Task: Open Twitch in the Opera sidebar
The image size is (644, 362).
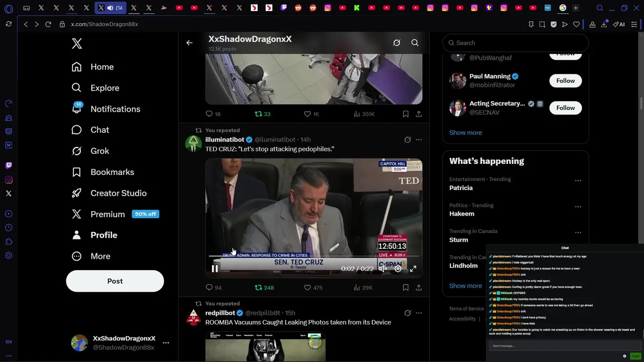Action: (x=9, y=165)
